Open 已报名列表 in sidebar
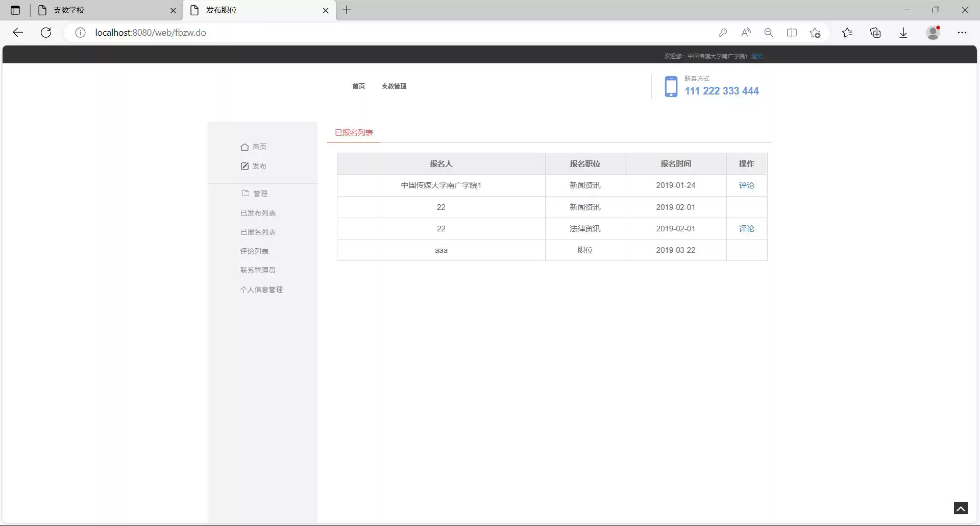Screen dimensions: 980x526 tap(258, 232)
